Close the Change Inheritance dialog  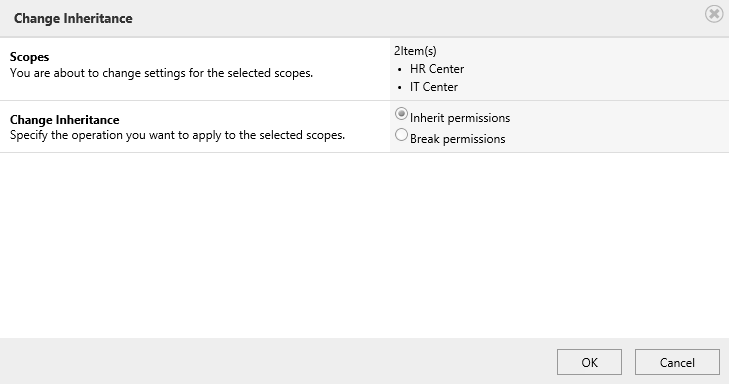(x=714, y=14)
